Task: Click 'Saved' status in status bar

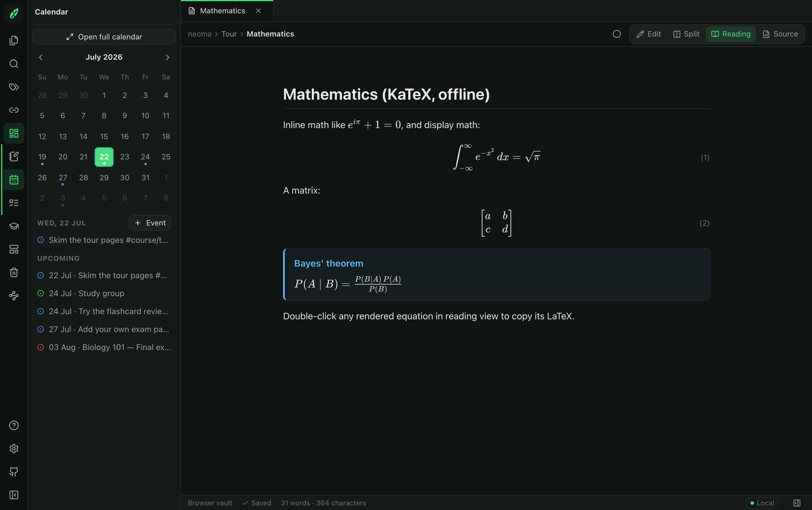Action: click(257, 503)
